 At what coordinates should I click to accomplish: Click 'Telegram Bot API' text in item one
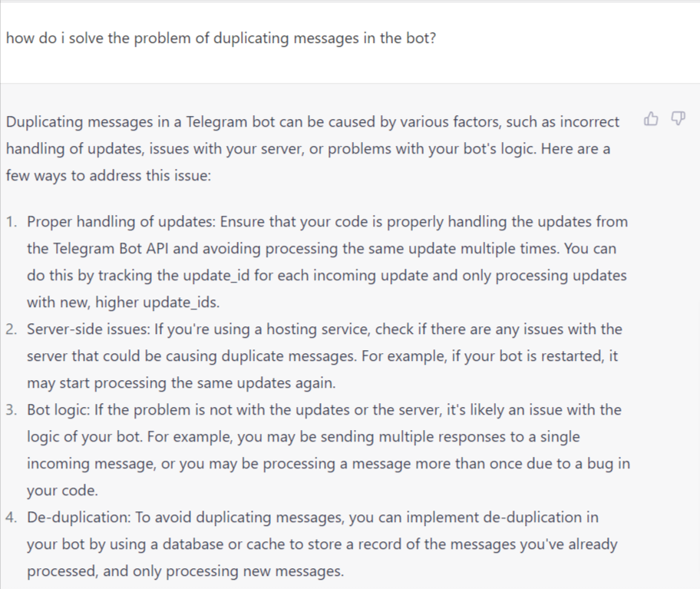111,248
